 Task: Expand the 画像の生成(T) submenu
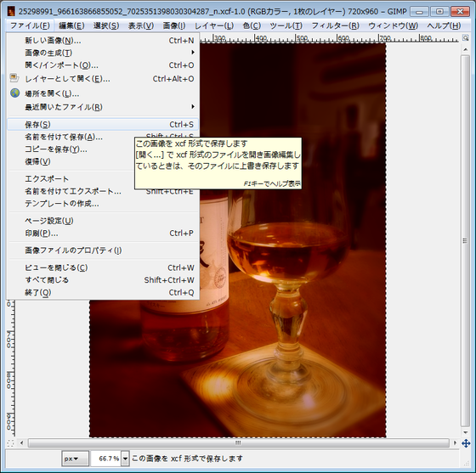(x=103, y=53)
